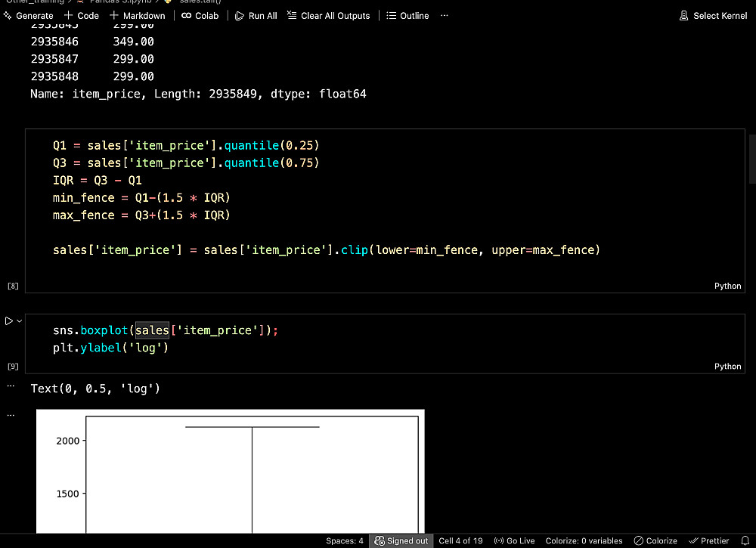Expand run options chevron beside boxplot cell
This screenshot has height=548, width=756.
tap(20, 321)
